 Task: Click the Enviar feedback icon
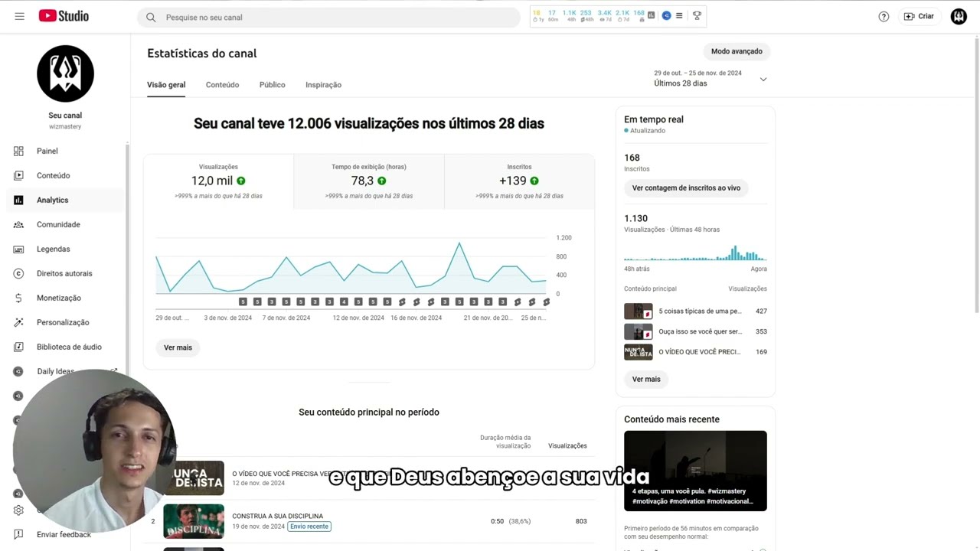[18, 534]
